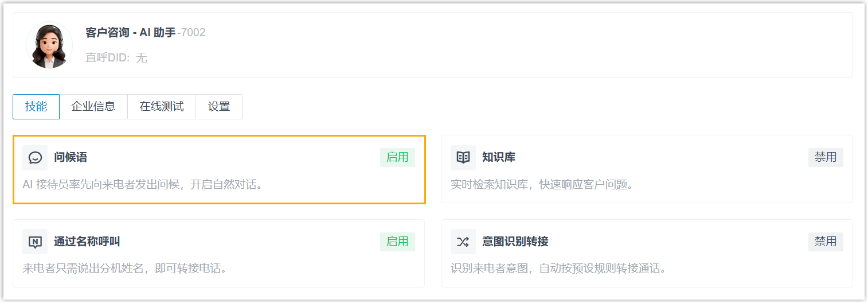Viewport: 868px width, 303px height.
Task: Toggle the 禁用 badge on 意图识别转接
Action: (826, 242)
